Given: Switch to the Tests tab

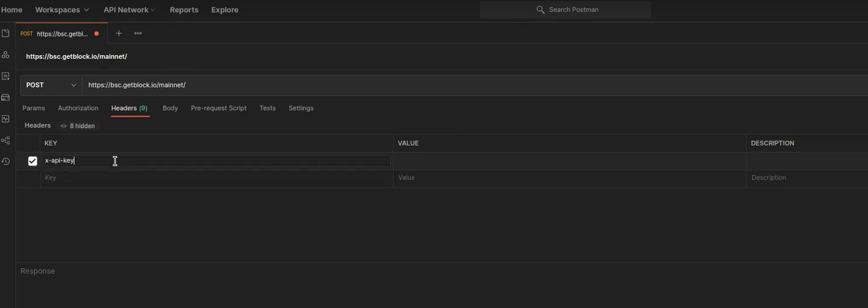Looking at the screenshot, I should 267,108.
